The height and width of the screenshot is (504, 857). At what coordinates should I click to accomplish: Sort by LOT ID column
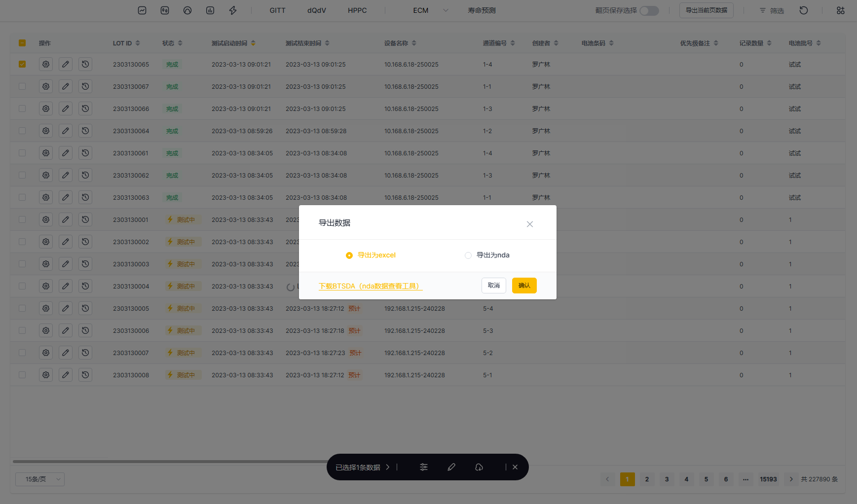coord(138,43)
